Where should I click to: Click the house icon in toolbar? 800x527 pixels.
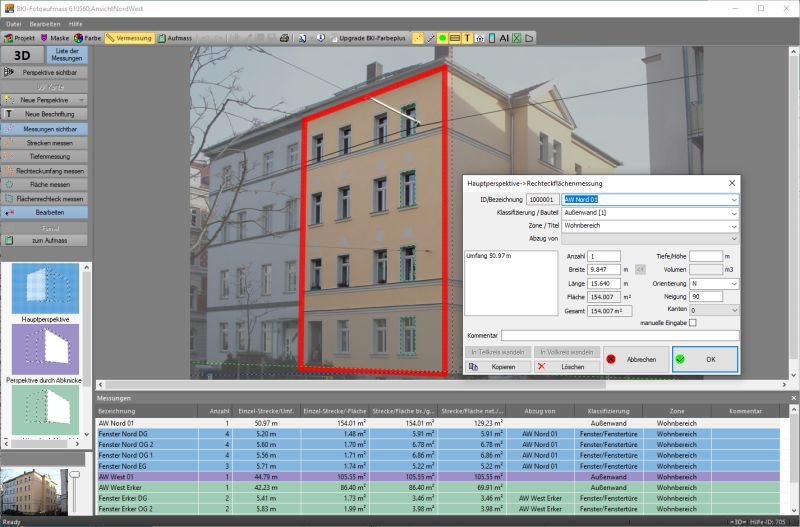[x=479, y=37]
